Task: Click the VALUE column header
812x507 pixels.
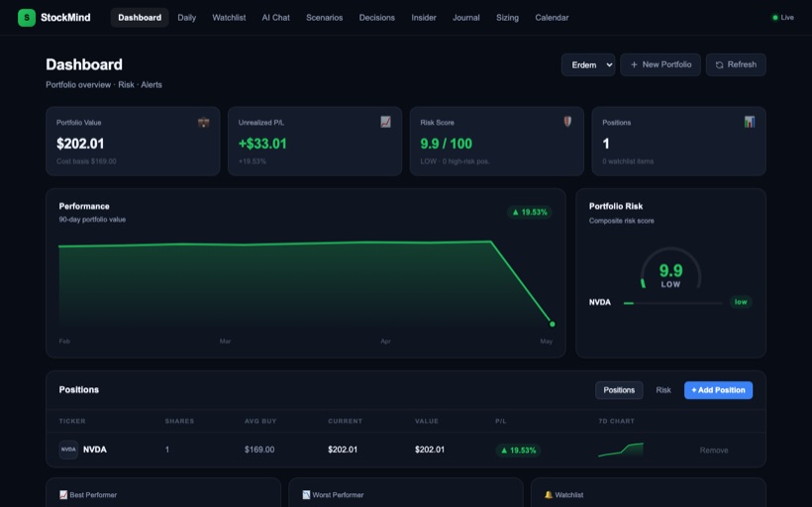Action: [427, 421]
